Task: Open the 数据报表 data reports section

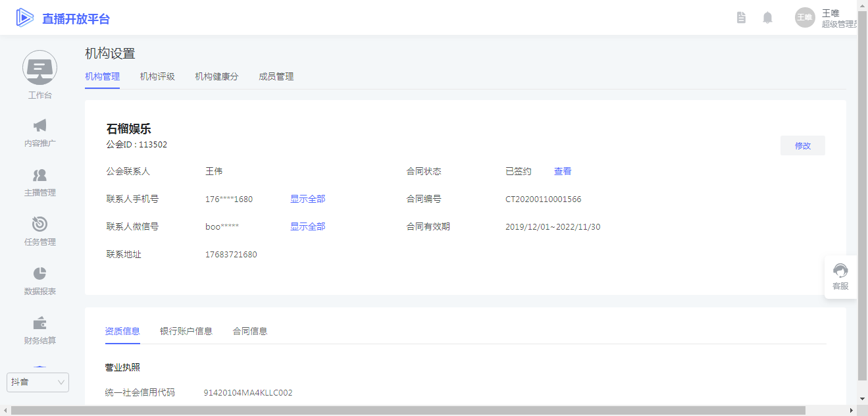Action: click(x=39, y=281)
